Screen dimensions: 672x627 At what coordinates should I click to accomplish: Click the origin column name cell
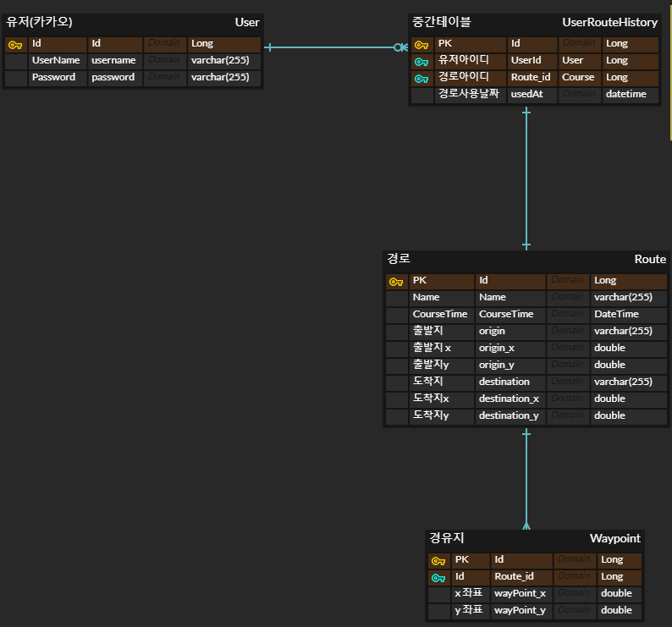(510, 333)
